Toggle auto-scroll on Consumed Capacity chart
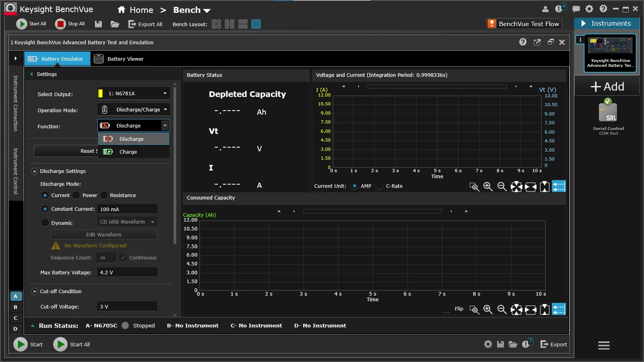 coord(559,309)
